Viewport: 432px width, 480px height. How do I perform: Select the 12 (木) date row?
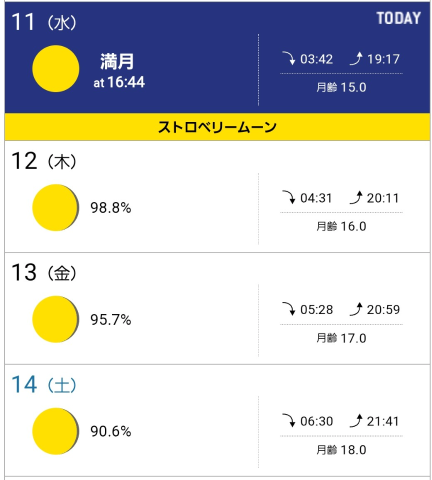[x=217, y=197]
